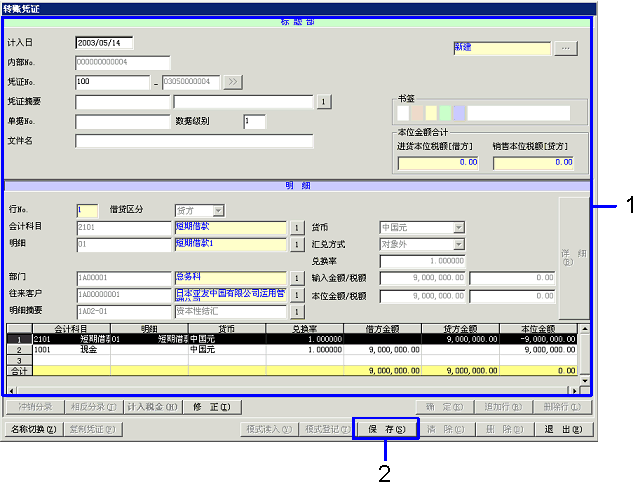Click the 保存 (S) button
Image resolution: width=637 pixels, height=489 pixels.
[x=386, y=429]
